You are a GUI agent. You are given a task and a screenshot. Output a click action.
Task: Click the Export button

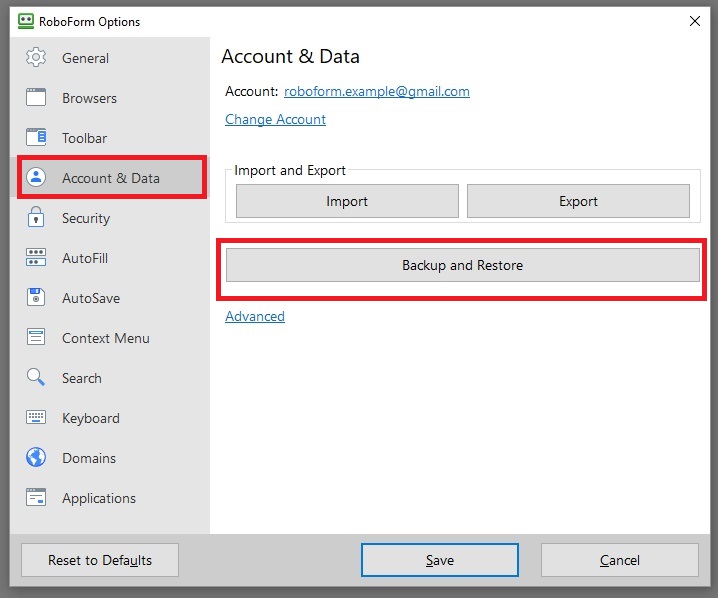pos(578,201)
